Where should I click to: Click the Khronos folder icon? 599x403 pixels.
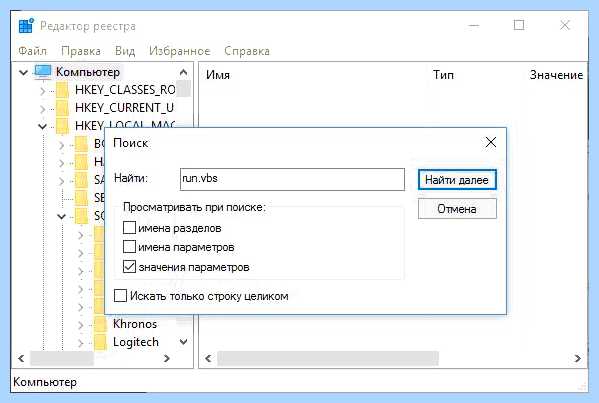[x=100, y=324]
